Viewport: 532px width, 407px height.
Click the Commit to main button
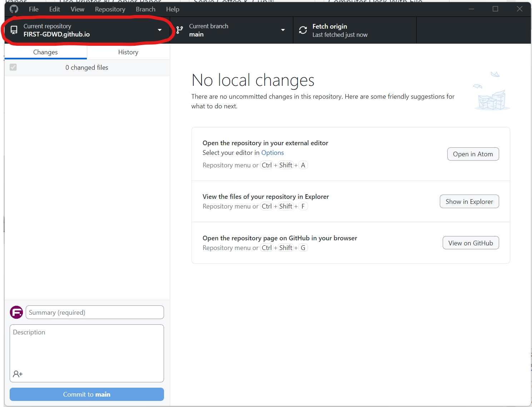point(87,394)
